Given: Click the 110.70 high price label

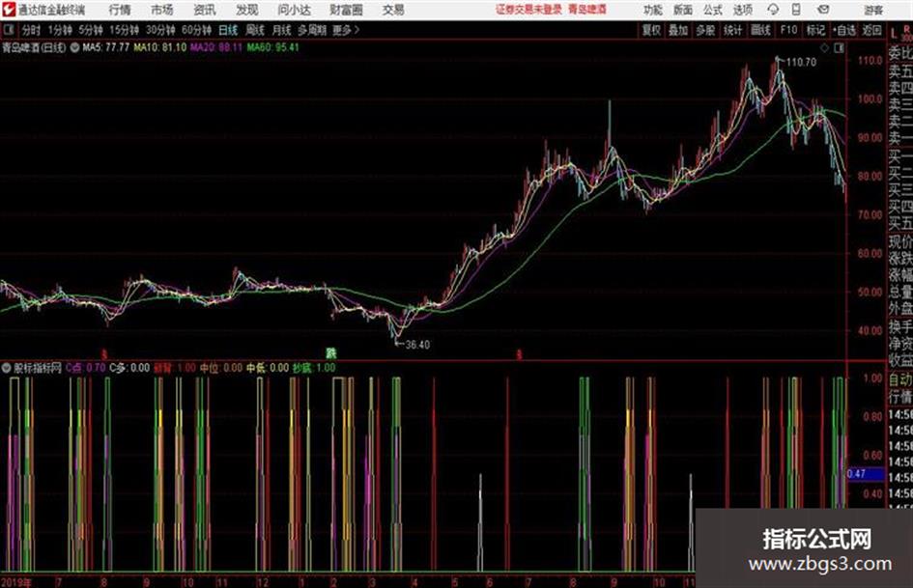Looking at the screenshot, I should click(801, 62).
